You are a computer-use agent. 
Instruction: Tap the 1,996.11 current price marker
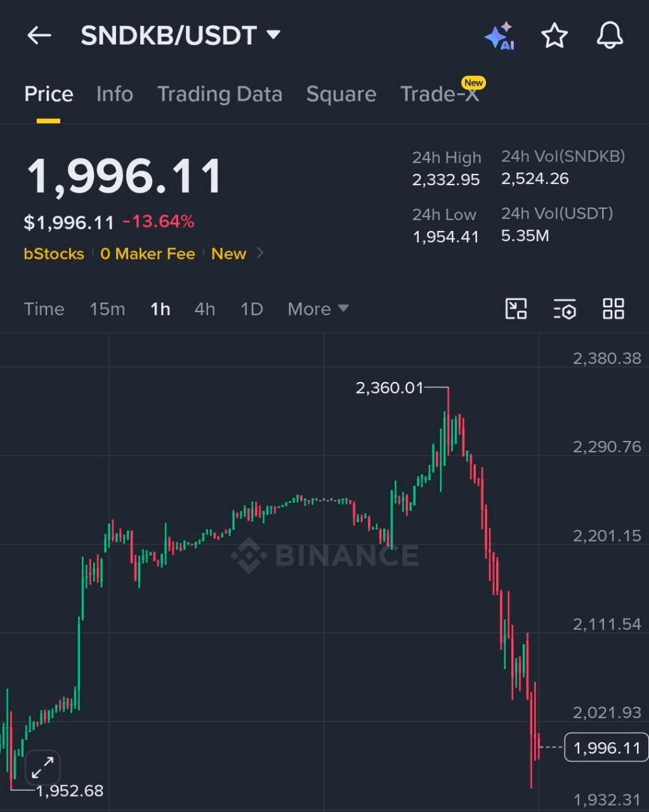[606, 747]
